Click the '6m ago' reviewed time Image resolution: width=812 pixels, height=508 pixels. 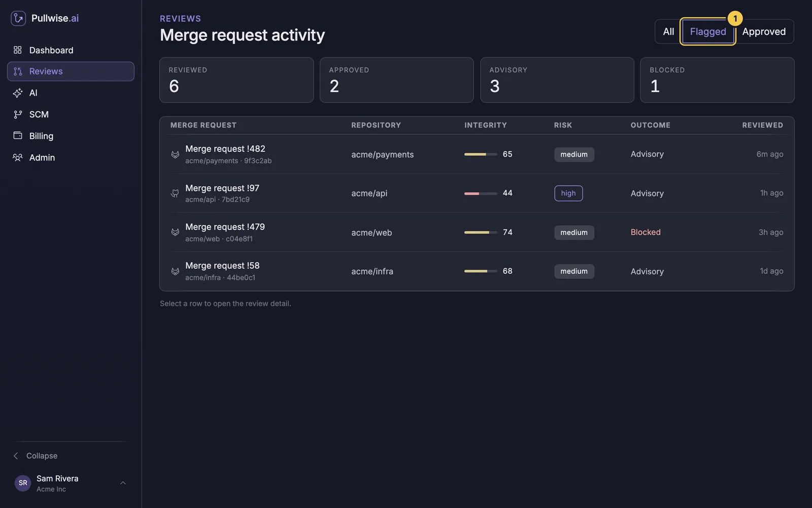[x=770, y=154]
